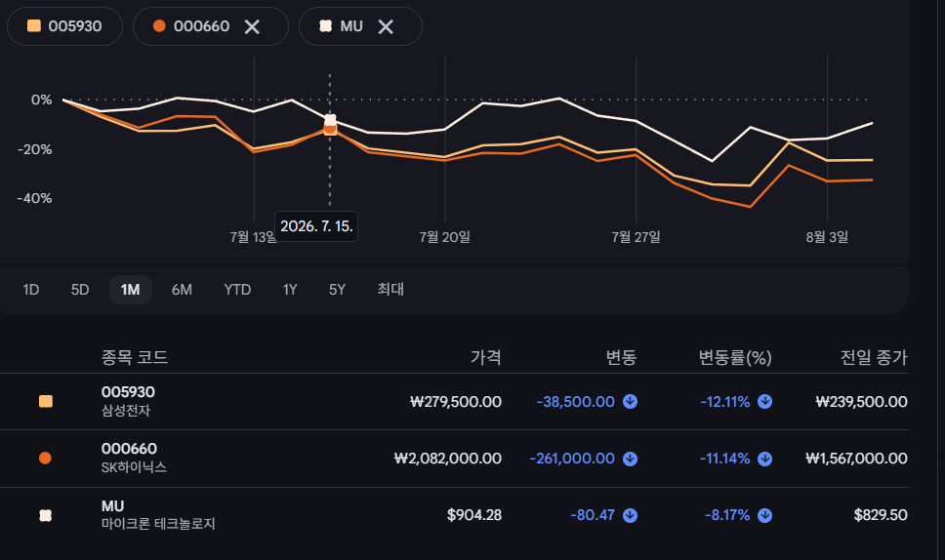945x560 pixels.
Task: Select the 1D time range tab
Action: [x=30, y=290]
